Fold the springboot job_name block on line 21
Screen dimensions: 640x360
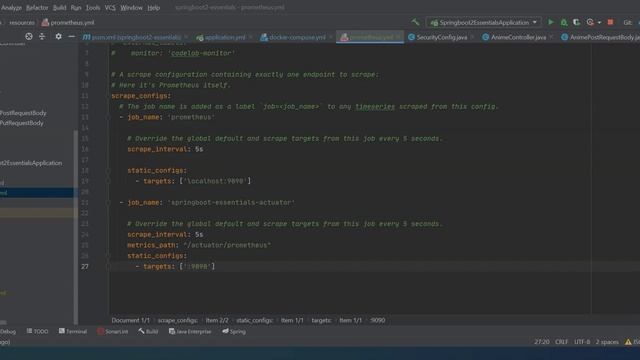tap(108, 202)
